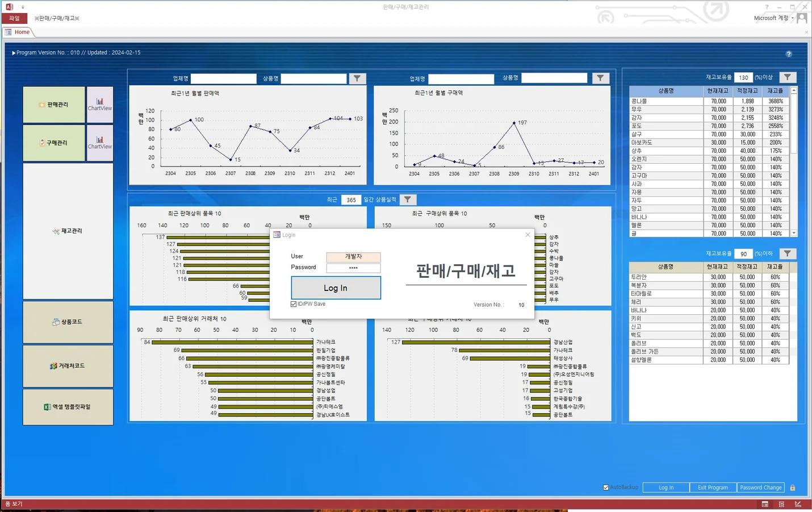Click the Exit Program button
This screenshot has height=512, width=812.
(x=713, y=488)
